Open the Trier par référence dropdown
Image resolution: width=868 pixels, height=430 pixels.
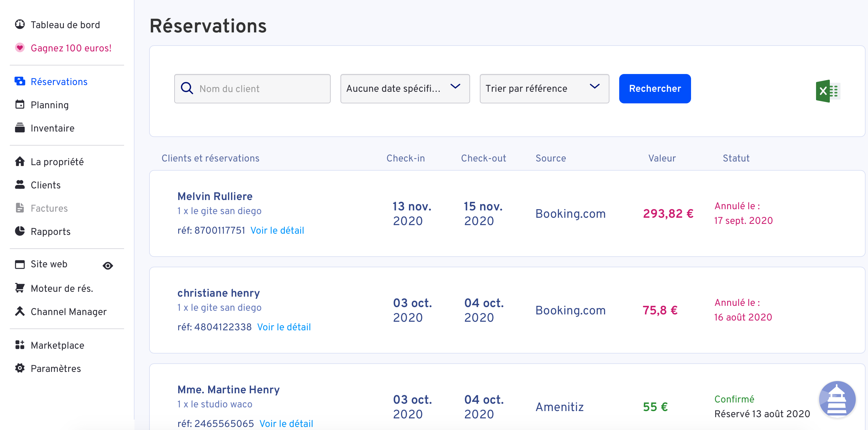point(544,89)
